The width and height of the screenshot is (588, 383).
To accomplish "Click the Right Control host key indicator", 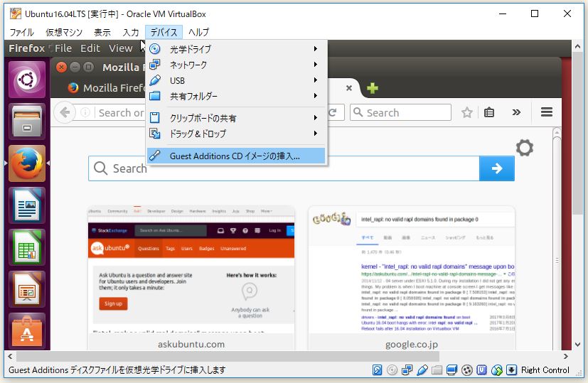I will tap(545, 370).
